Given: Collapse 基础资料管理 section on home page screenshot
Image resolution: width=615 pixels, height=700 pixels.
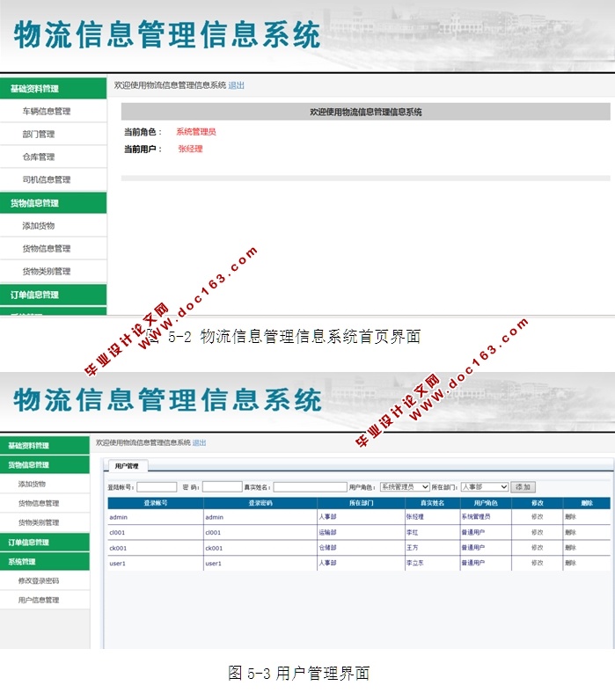Looking at the screenshot, I should [x=53, y=89].
